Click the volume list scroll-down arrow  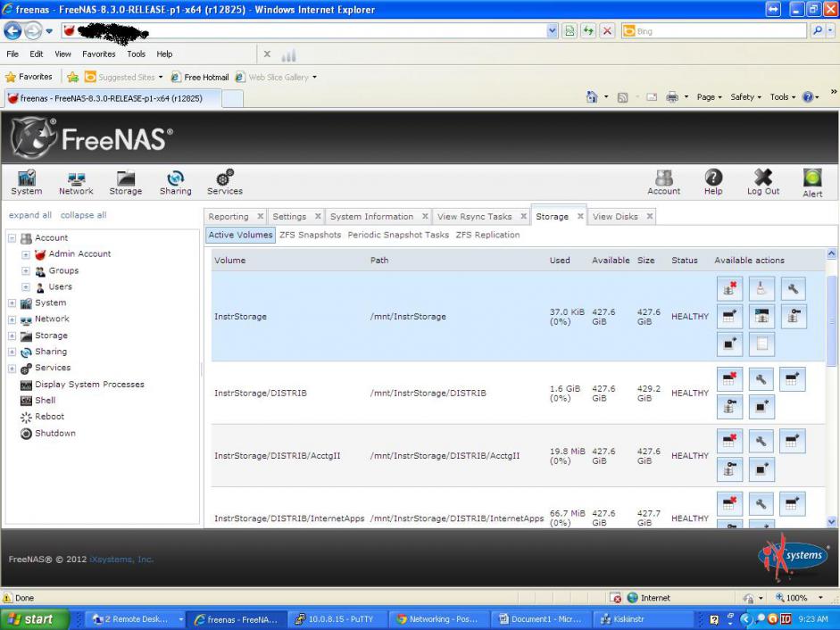831,521
